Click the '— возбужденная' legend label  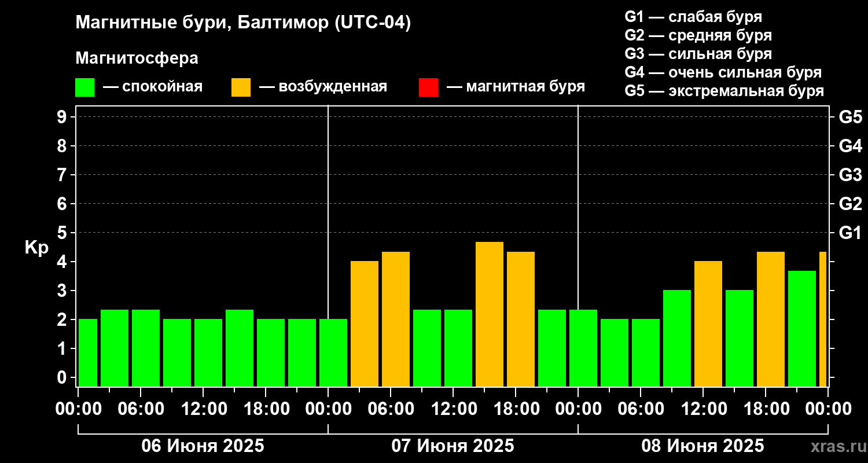coord(323,87)
